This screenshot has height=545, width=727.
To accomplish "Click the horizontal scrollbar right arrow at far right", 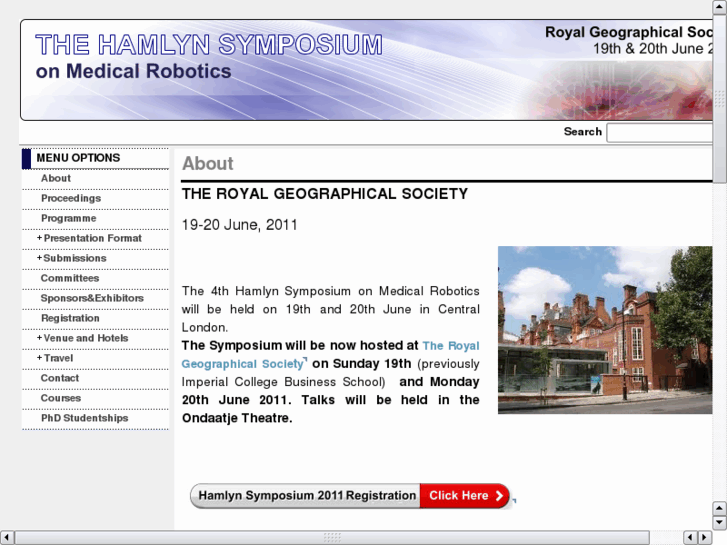I will coord(705,537).
